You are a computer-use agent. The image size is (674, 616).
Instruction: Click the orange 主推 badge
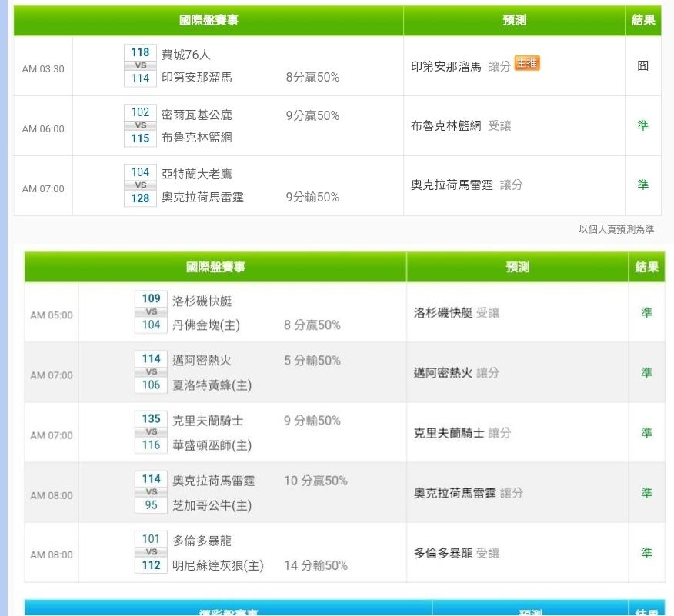point(527,64)
